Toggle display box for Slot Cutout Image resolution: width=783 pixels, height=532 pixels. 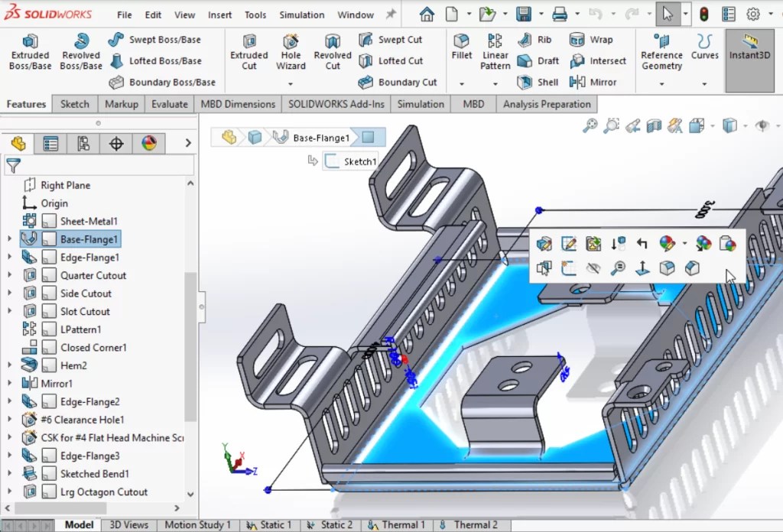49,311
